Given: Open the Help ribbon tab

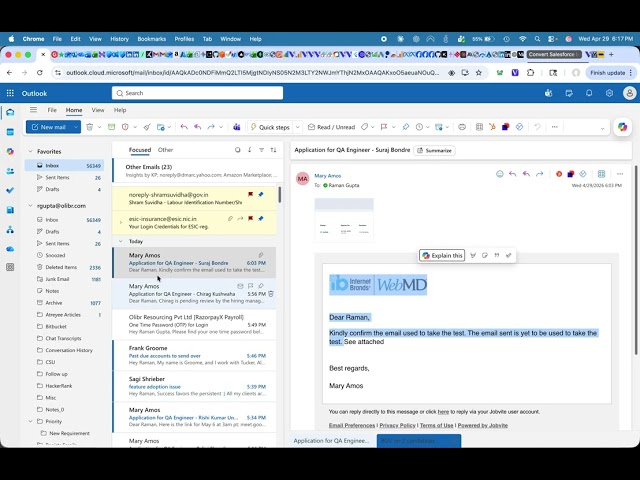Looking at the screenshot, I should pos(120,110).
